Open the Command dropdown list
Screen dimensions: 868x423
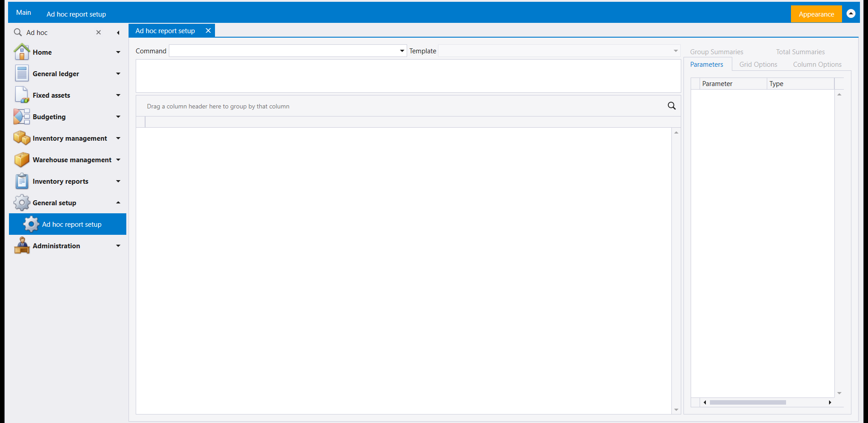pos(402,51)
